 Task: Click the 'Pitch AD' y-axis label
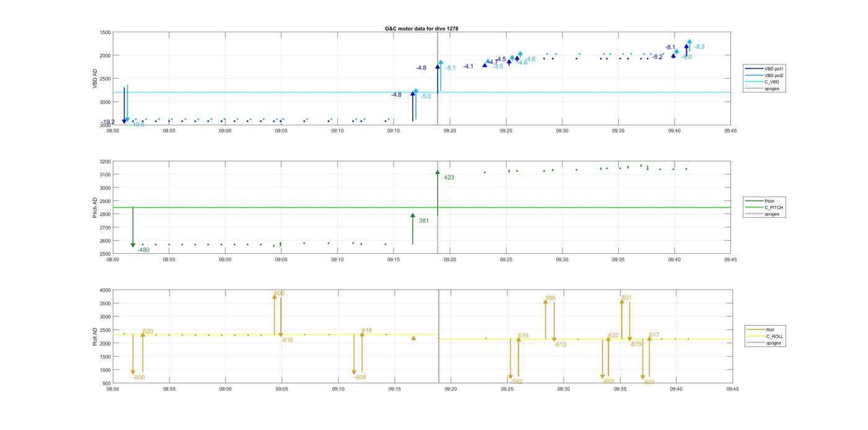[x=95, y=207]
